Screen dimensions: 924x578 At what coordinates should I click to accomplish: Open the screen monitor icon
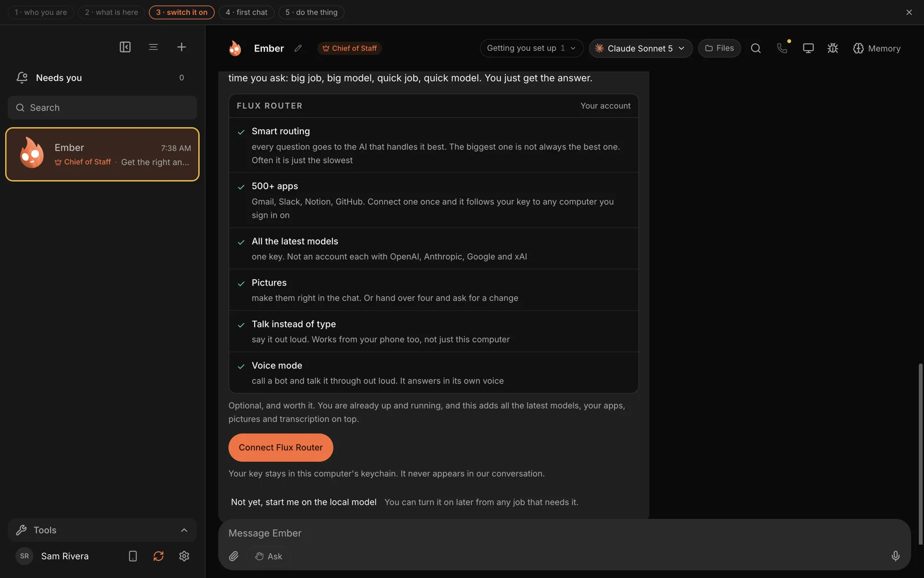point(808,48)
